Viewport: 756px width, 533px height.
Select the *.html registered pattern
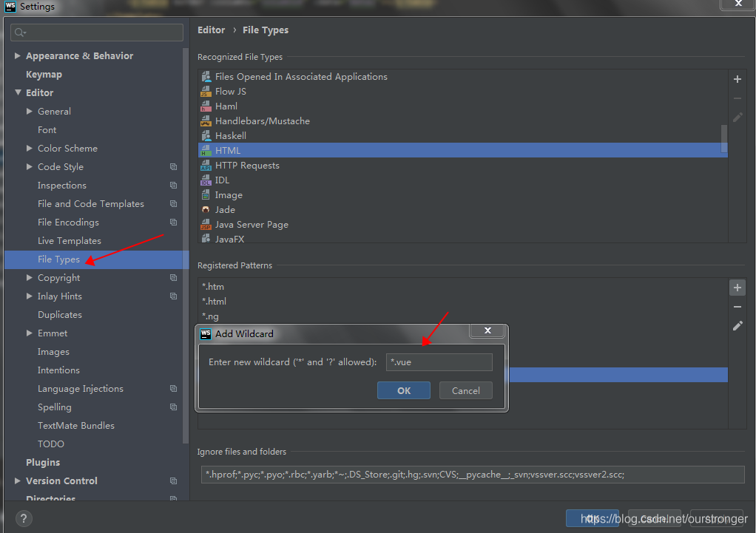[x=463, y=301]
